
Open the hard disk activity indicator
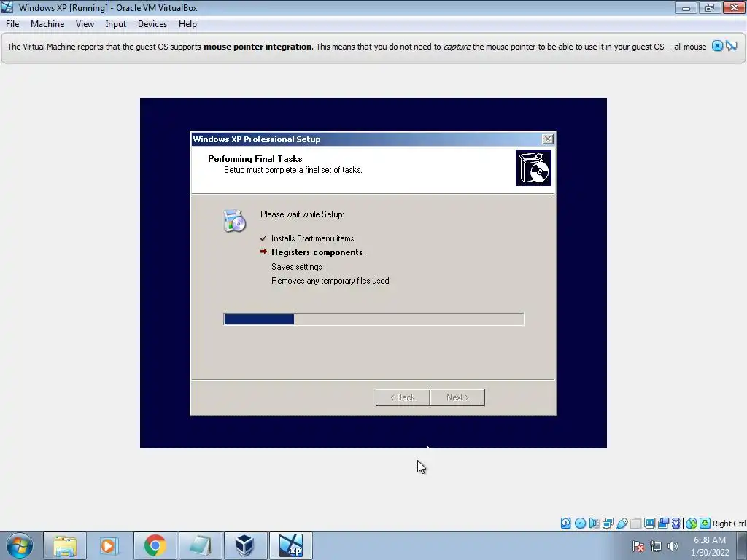pyautogui.click(x=565, y=524)
